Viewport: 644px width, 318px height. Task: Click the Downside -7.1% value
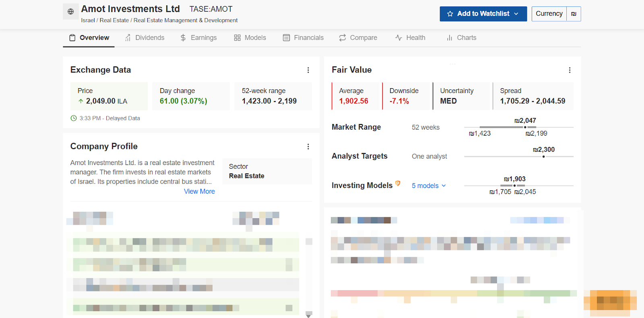(399, 101)
